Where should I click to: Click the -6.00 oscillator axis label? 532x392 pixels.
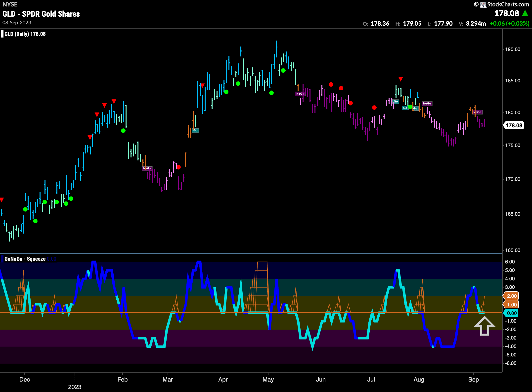(511, 363)
